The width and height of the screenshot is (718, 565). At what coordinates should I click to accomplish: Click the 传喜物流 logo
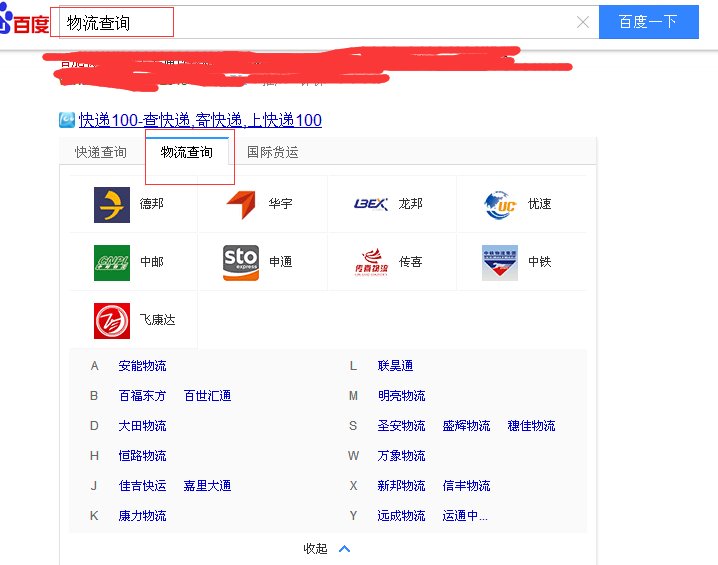click(x=371, y=262)
